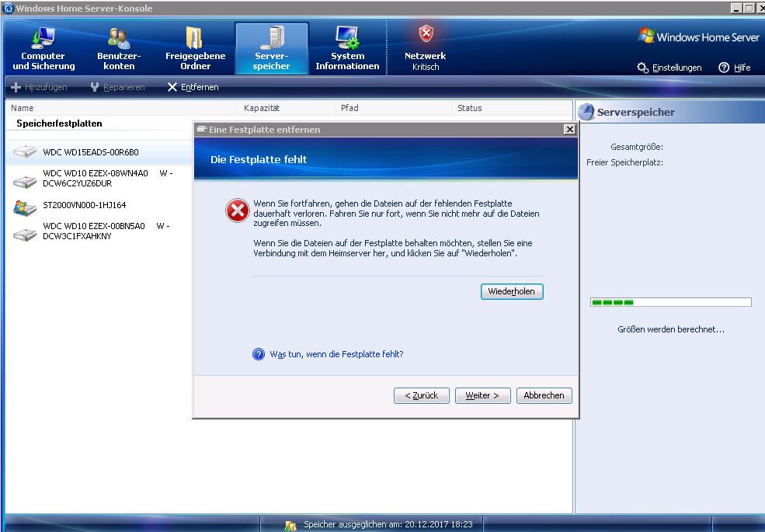Select the WDC WD15EADS-00R6B0 drive
Image resolution: width=765 pixels, height=532 pixels.
(90, 152)
